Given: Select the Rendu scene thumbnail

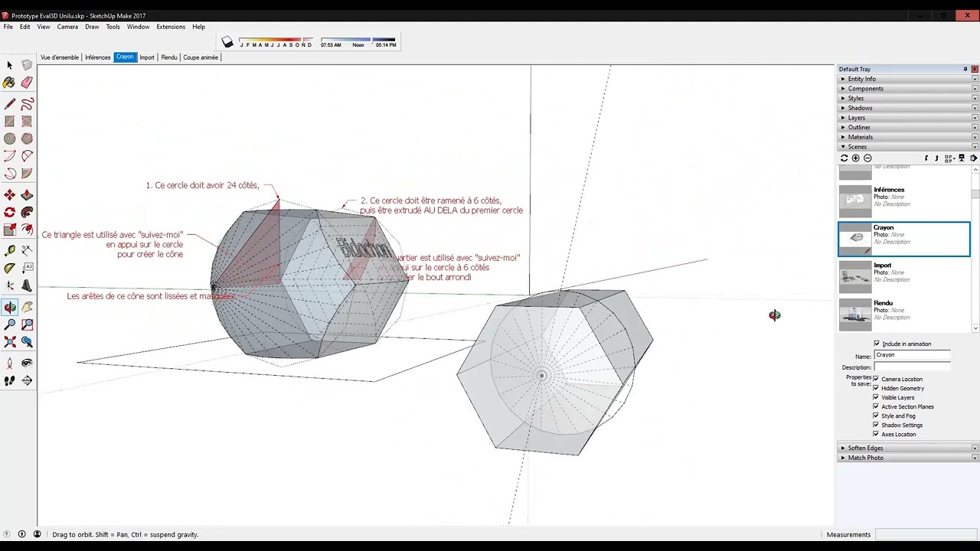Looking at the screenshot, I should (855, 314).
